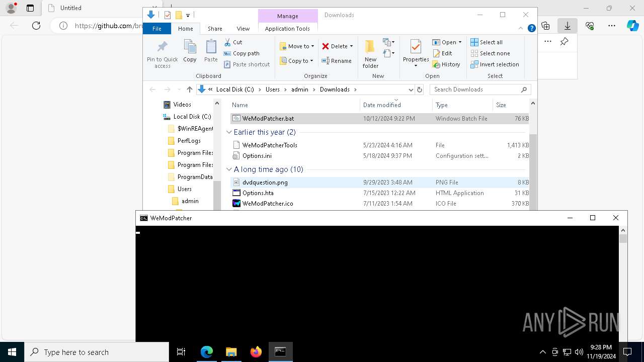Switch to the View tab

point(243,29)
